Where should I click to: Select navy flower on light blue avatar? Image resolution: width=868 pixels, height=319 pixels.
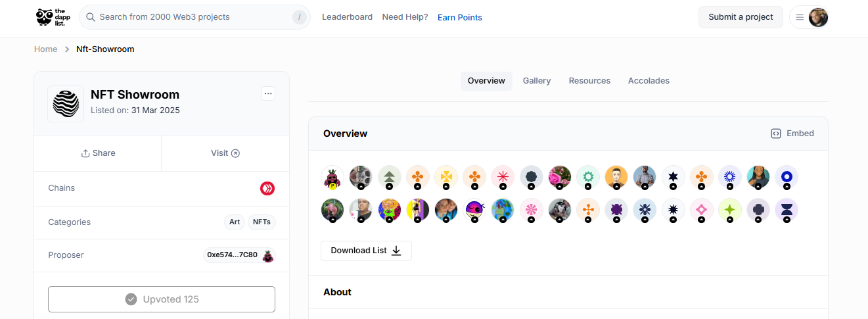(x=645, y=210)
